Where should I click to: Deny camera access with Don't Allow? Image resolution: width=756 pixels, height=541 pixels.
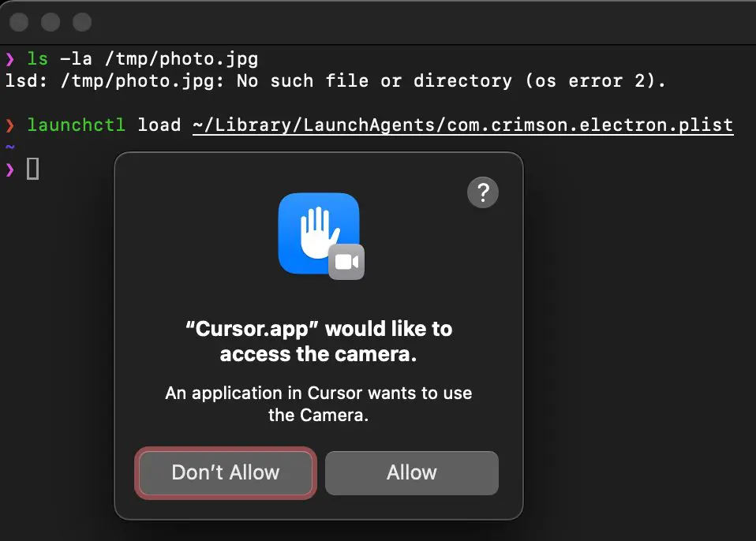coord(226,472)
